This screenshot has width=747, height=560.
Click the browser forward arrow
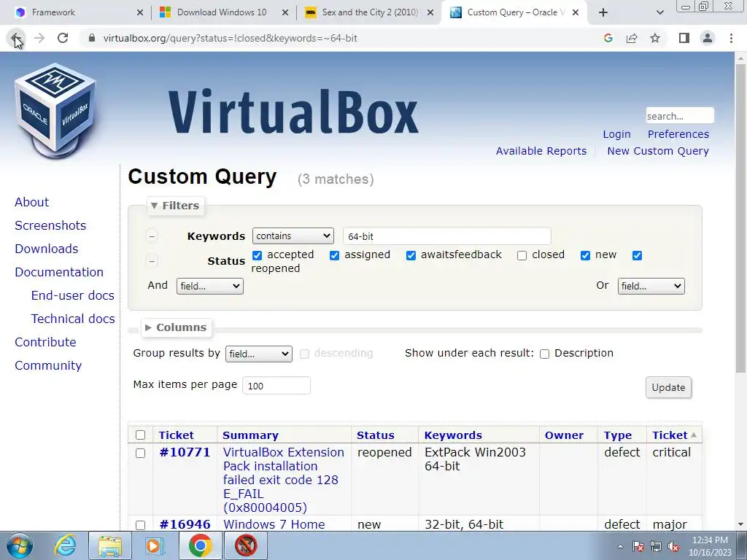pos(39,38)
